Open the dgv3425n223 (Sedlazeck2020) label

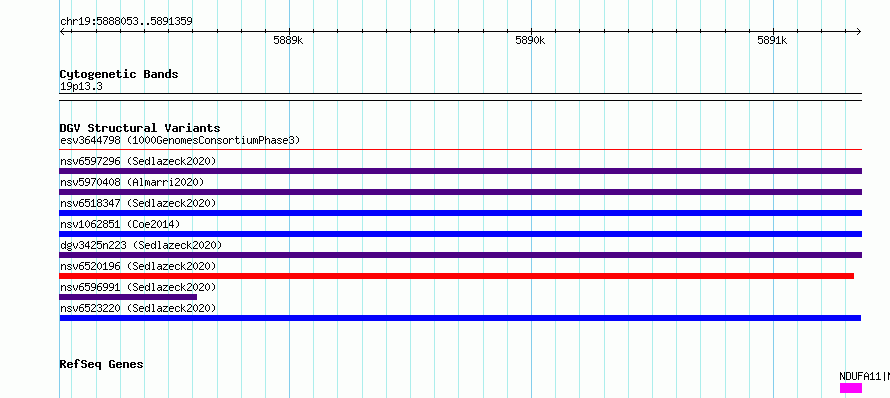(141, 245)
